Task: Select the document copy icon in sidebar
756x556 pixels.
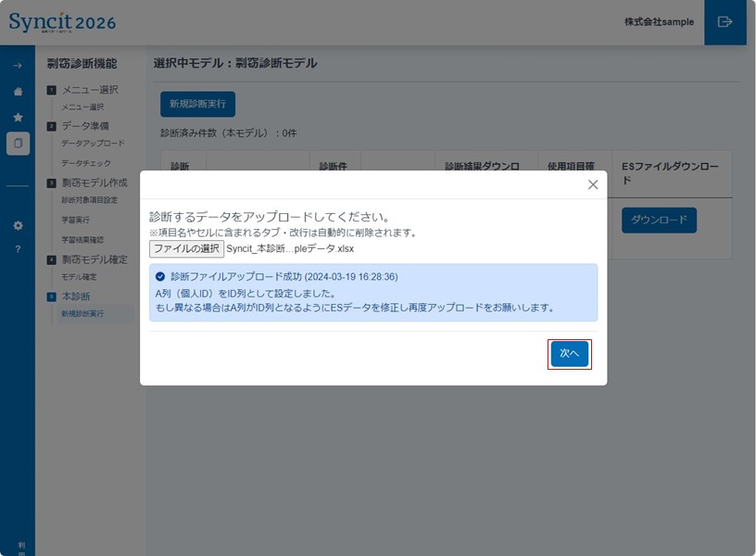Action: point(17,144)
